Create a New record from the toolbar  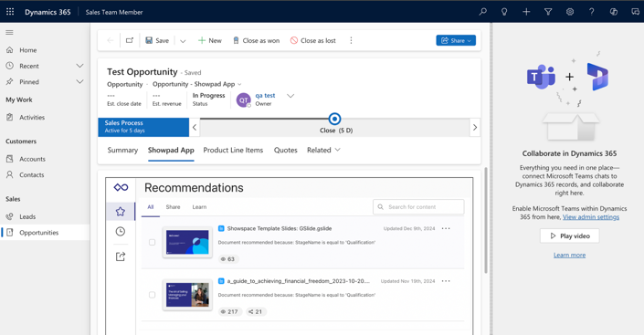coord(210,40)
